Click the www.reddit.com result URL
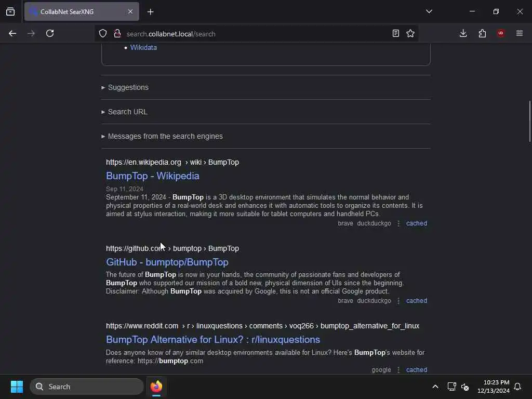This screenshot has height=399, width=532. pyautogui.click(x=262, y=326)
